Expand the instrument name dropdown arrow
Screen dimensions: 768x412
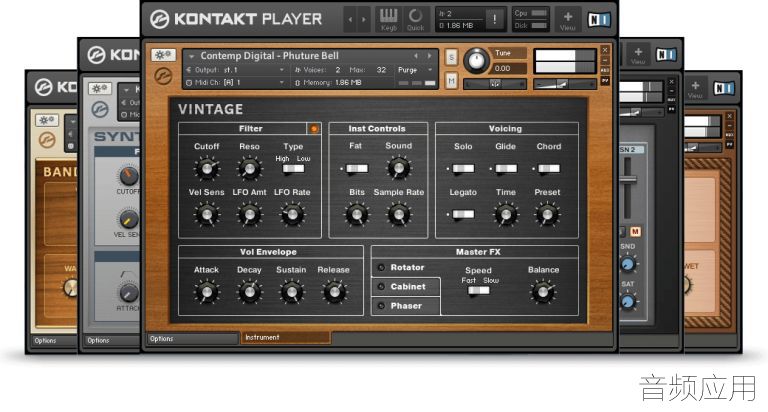coord(192,56)
